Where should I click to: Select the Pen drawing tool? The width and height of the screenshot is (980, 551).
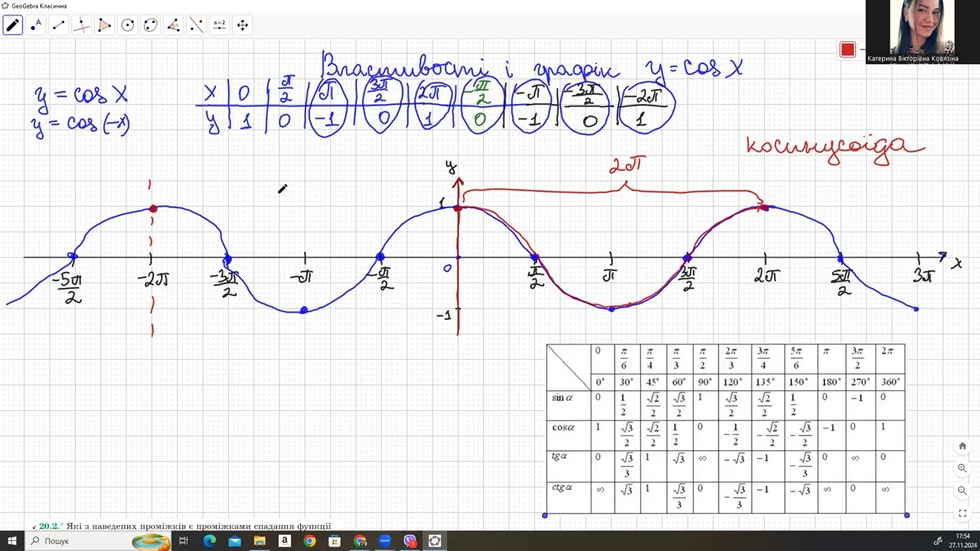(13, 25)
